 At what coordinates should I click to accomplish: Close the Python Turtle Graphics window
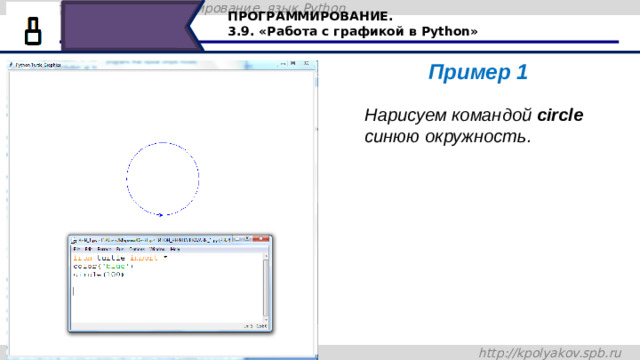306,63
